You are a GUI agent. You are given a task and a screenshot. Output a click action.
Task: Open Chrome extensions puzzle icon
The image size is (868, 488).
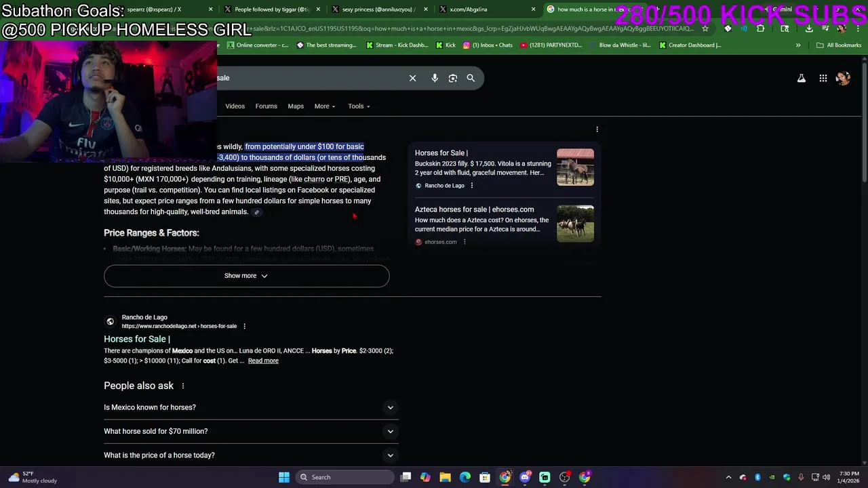tap(760, 28)
